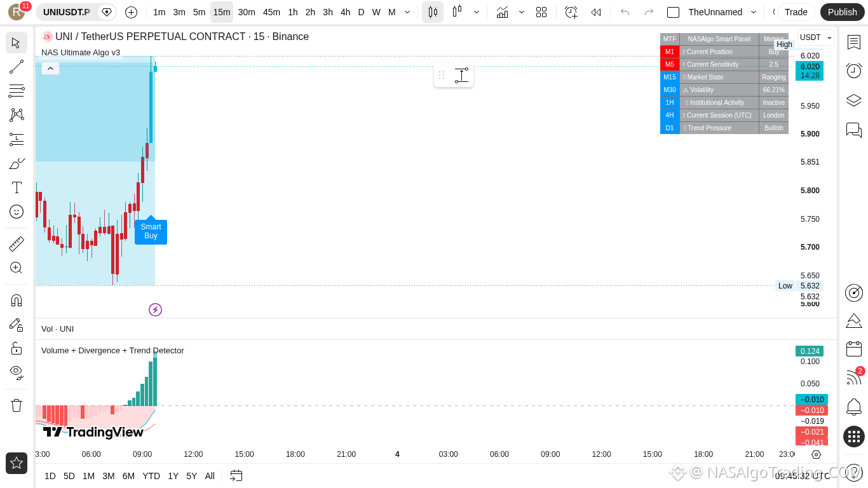868x488 pixels.
Task: Click the Trade button
Action: click(x=796, y=12)
